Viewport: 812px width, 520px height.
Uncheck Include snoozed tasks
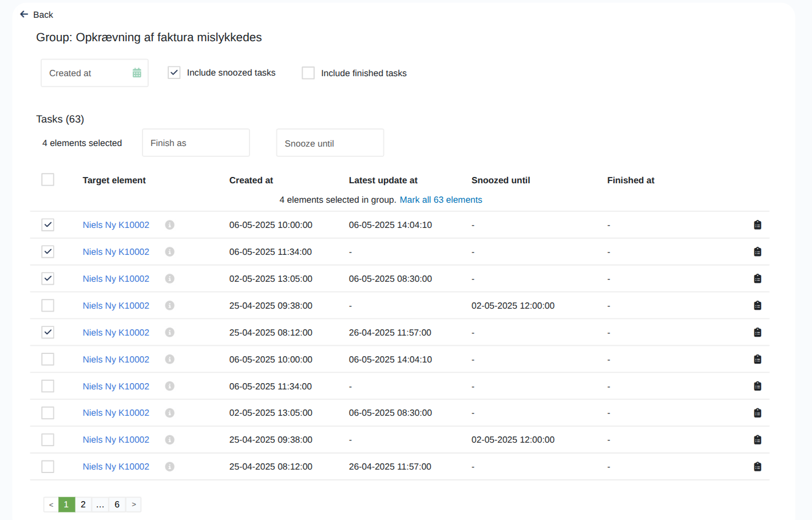coord(174,73)
